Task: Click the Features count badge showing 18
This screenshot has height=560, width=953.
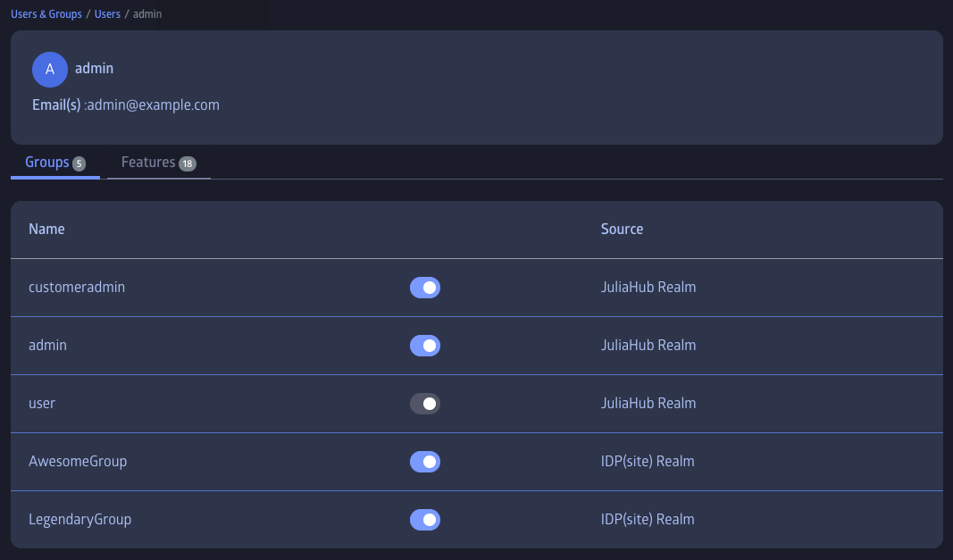Action: (x=187, y=163)
